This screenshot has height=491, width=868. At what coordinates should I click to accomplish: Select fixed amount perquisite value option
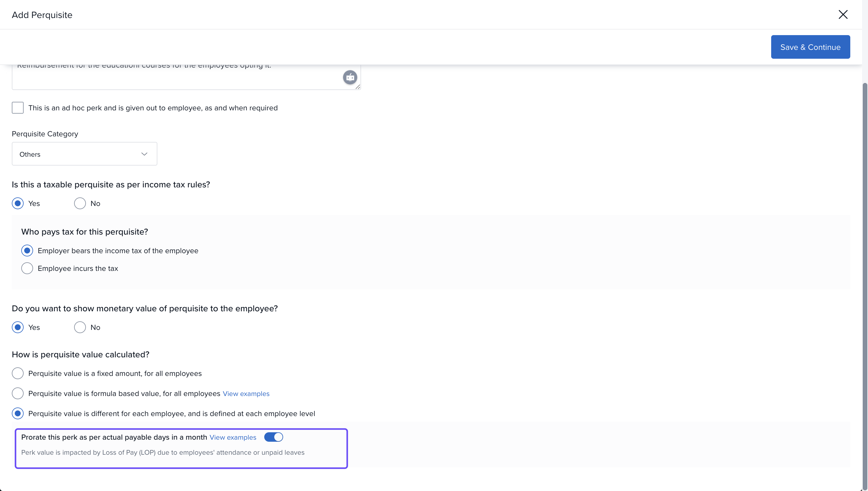[x=17, y=373]
